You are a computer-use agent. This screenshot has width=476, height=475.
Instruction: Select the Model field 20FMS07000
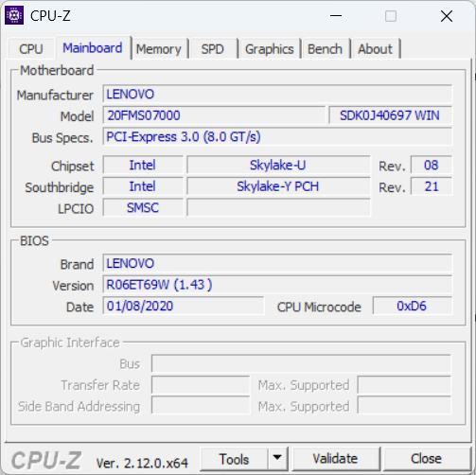[x=214, y=115]
